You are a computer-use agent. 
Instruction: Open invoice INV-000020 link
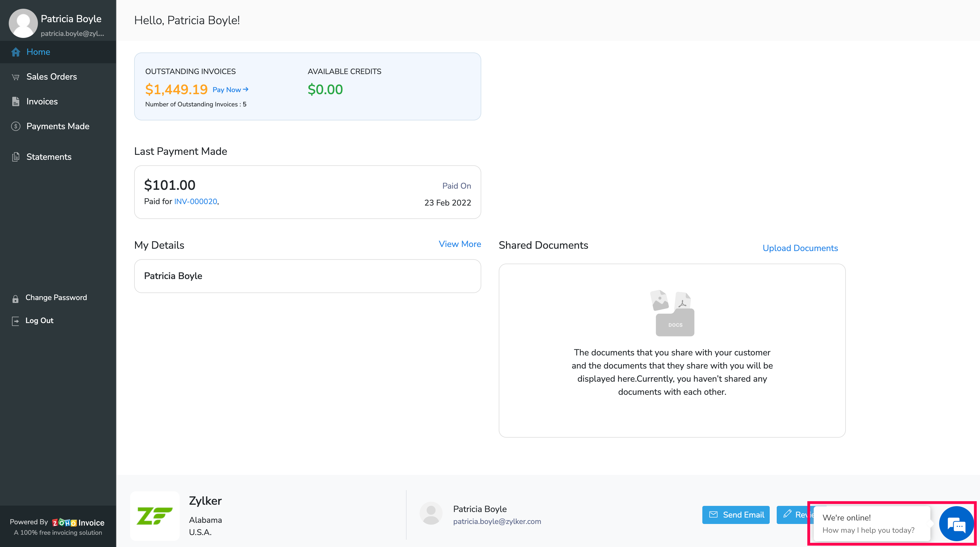tap(195, 201)
